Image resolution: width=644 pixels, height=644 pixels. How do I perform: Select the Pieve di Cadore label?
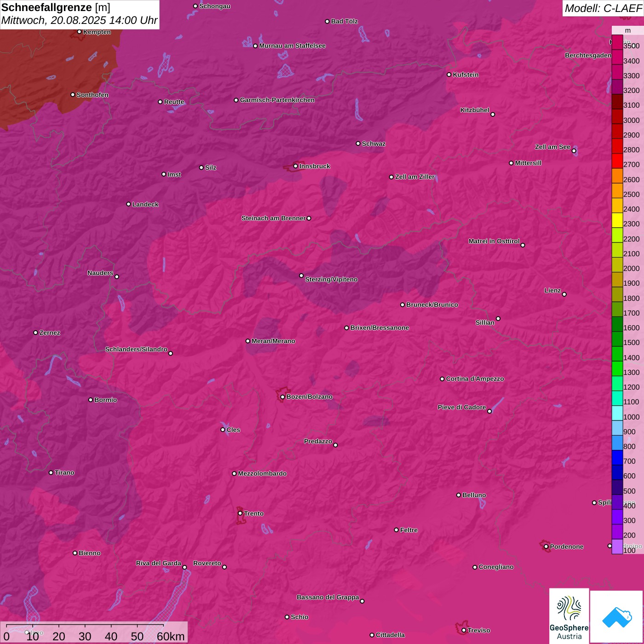(462, 407)
